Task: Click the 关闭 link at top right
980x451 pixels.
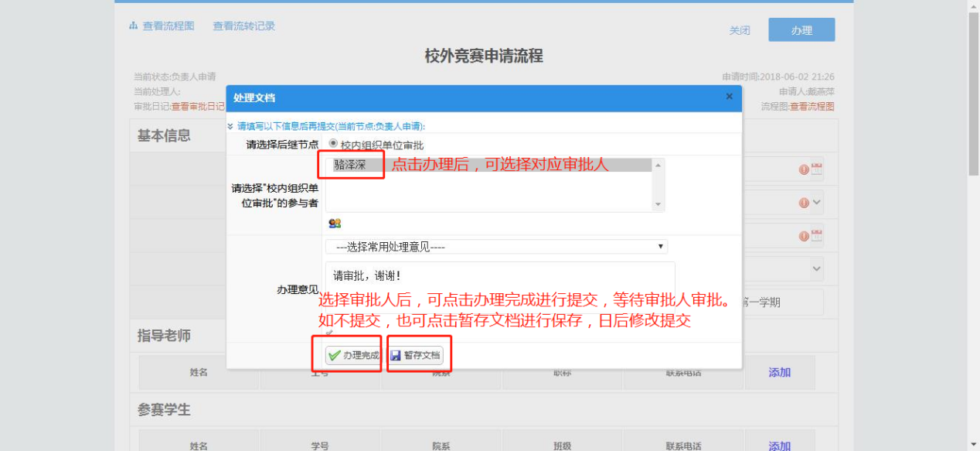Action: 740,30
